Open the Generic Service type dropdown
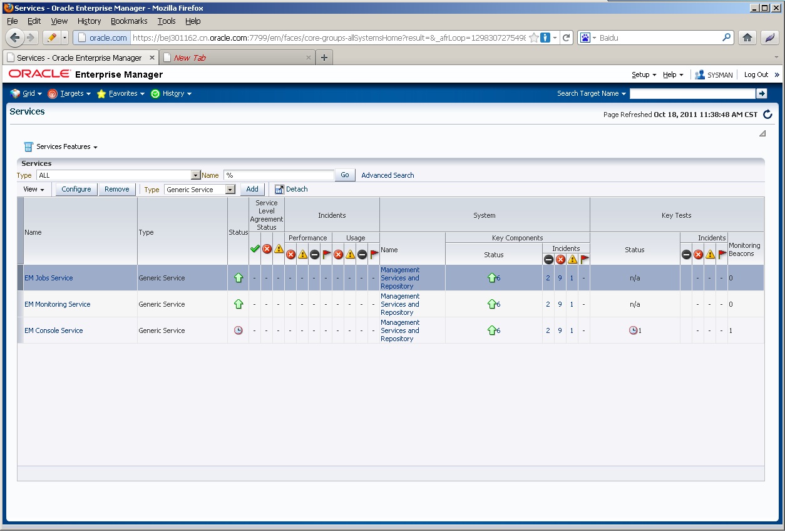This screenshot has height=532, width=785. click(x=200, y=189)
